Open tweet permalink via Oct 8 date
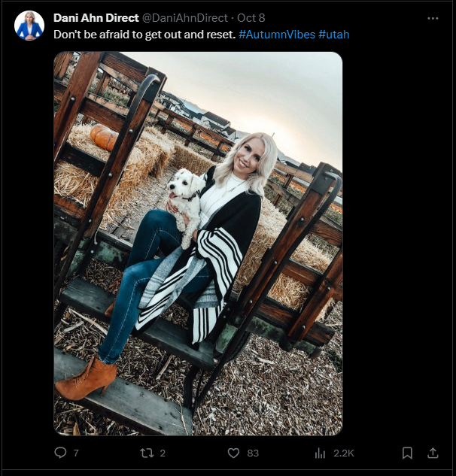The height and width of the screenshot is (476, 456). pyautogui.click(x=251, y=18)
